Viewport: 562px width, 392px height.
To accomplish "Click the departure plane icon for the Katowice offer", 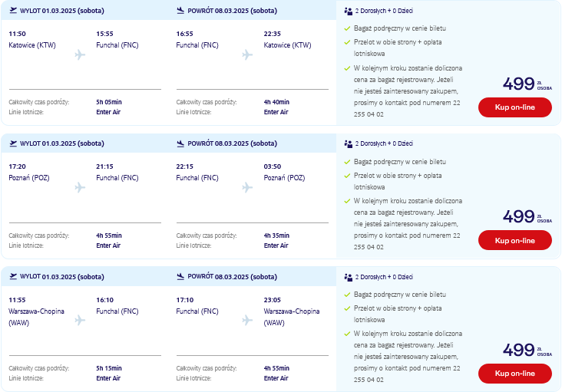I will (x=13, y=11).
